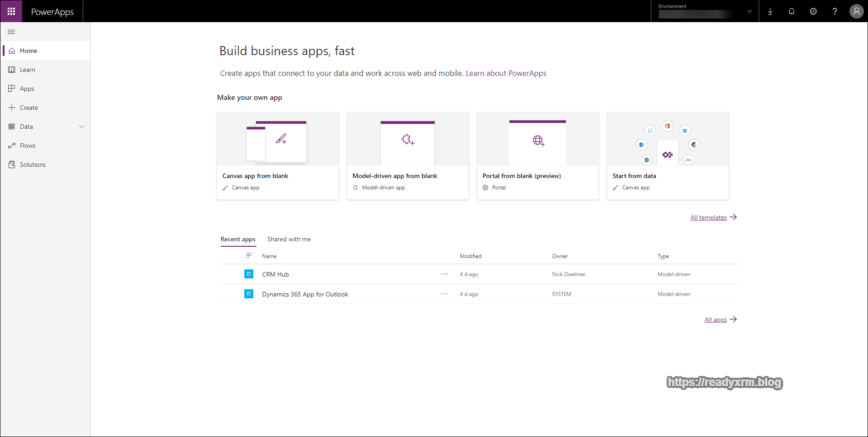Click the CRM Hub app icon

click(x=249, y=274)
